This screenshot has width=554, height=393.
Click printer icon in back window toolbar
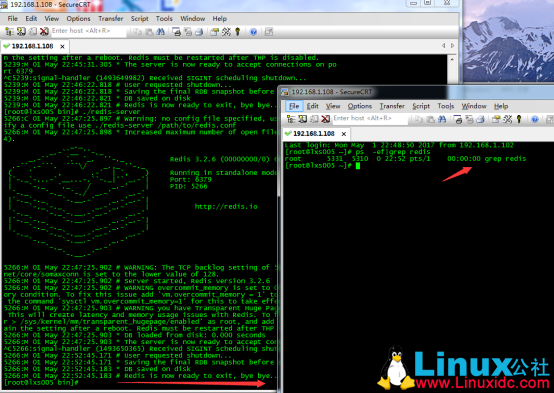[199, 32]
